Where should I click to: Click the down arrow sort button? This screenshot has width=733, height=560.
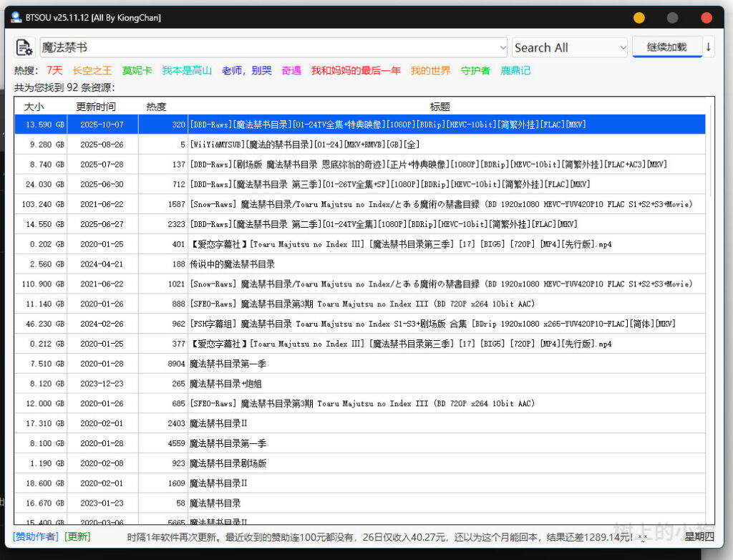tap(708, 47)
